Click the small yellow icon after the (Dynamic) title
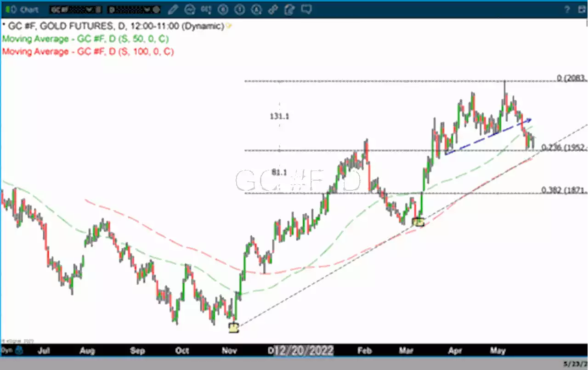The height and width of the screenshot is (370, 588). click(229, 26)
